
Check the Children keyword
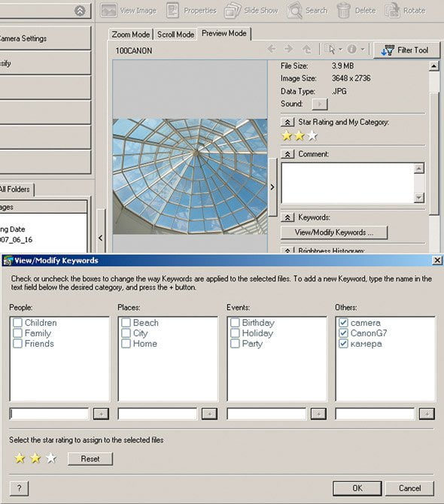[x=17, y=323]
